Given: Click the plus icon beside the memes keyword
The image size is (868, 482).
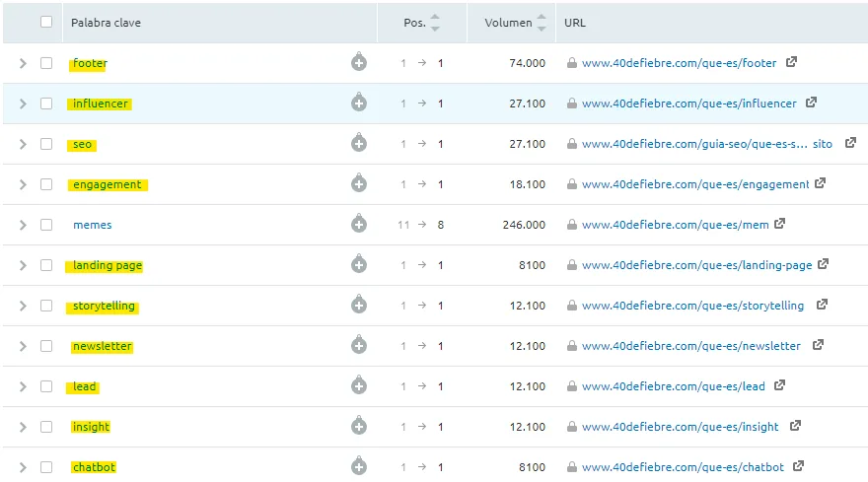Looking at the screenshot, I should click(x=359, y=225).
